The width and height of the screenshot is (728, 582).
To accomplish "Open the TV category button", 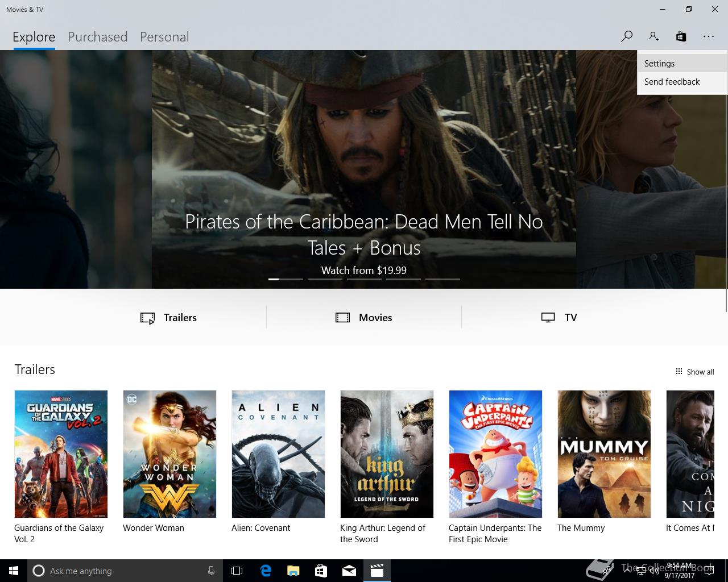I will (x=559, y=318).
